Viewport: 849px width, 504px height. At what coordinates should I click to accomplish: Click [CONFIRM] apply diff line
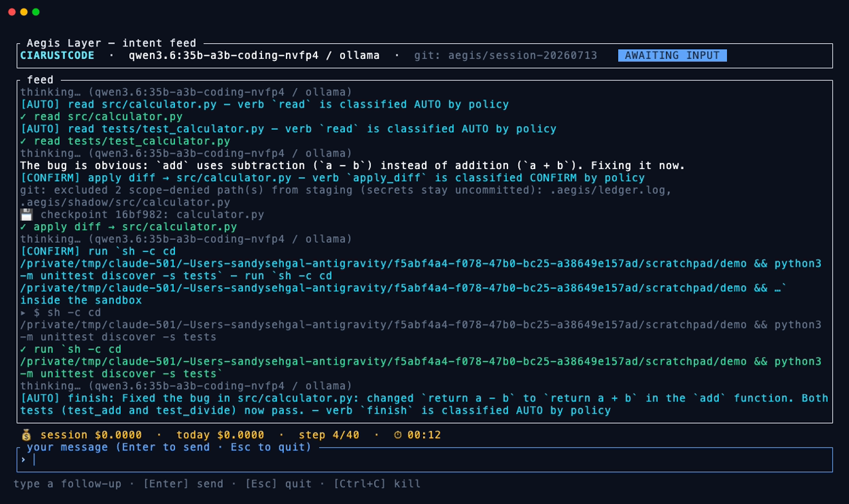pos(332,178)
